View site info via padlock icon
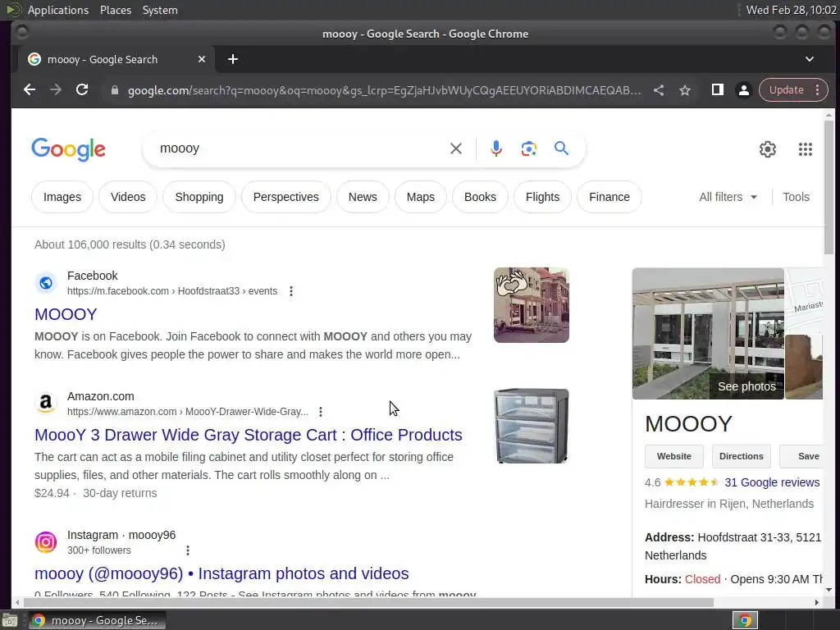 114,90
